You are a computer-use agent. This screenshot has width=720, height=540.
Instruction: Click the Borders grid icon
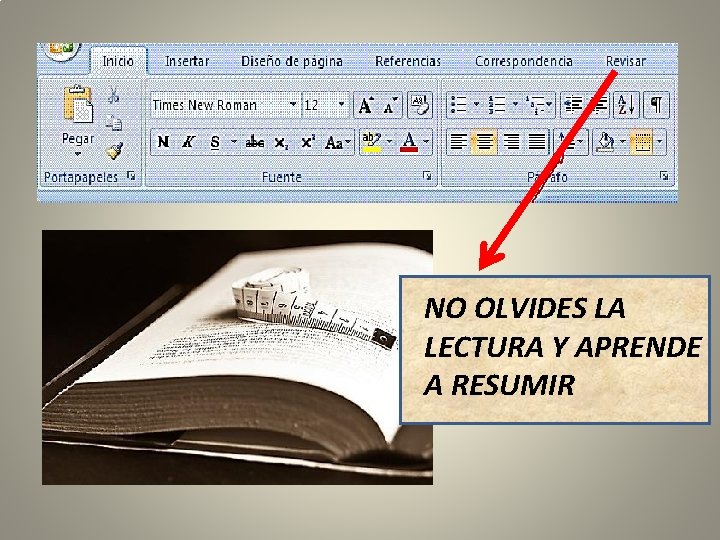[641, 142]
